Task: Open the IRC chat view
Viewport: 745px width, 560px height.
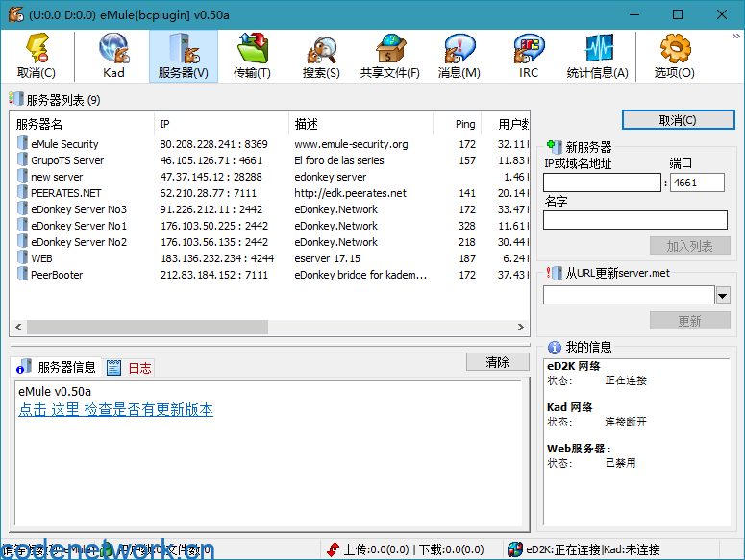Action: (x=529, y=56)
